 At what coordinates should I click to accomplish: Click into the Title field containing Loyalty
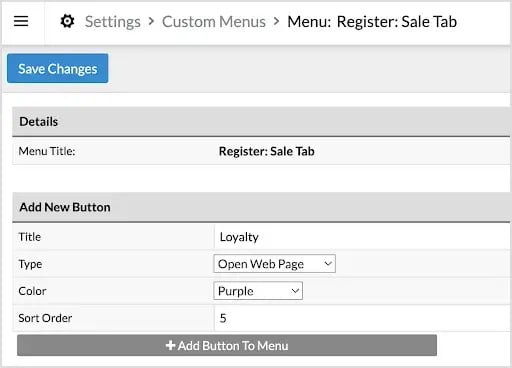362,237
